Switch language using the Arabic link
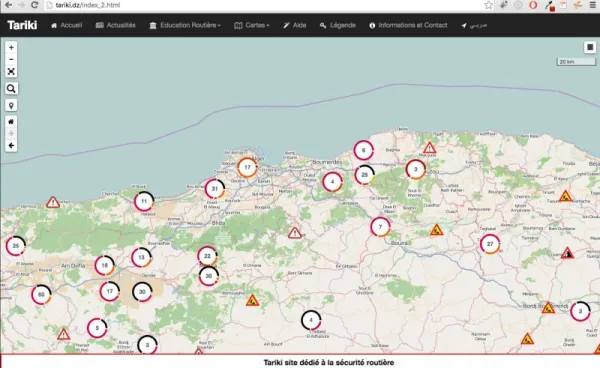The image size is (600, 368). (x=474, y=25)
